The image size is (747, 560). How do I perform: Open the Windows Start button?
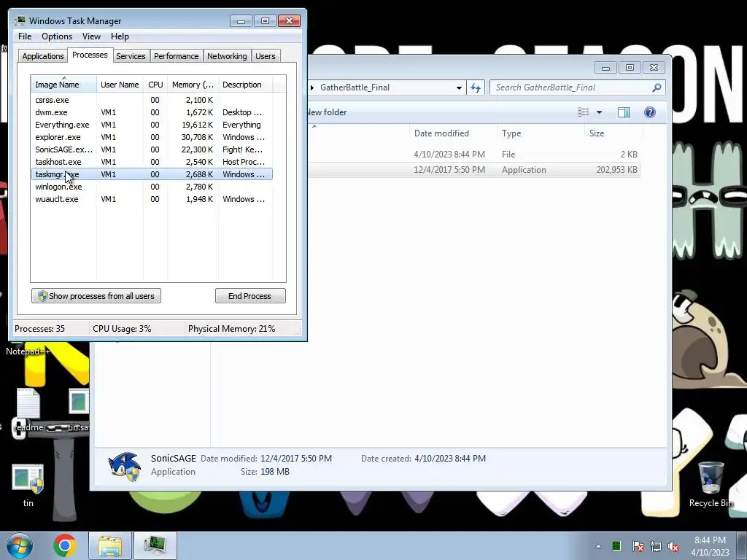pyautogui.click(x=20, y=545)
